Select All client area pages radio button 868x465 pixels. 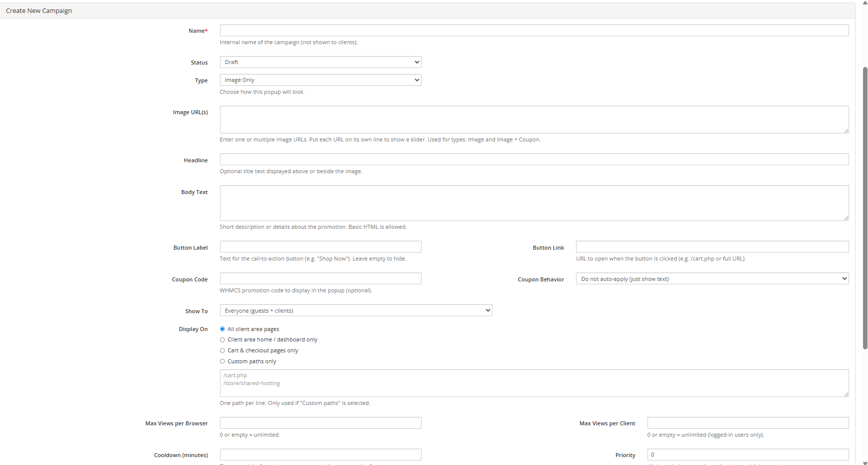(x=222, y=329)
